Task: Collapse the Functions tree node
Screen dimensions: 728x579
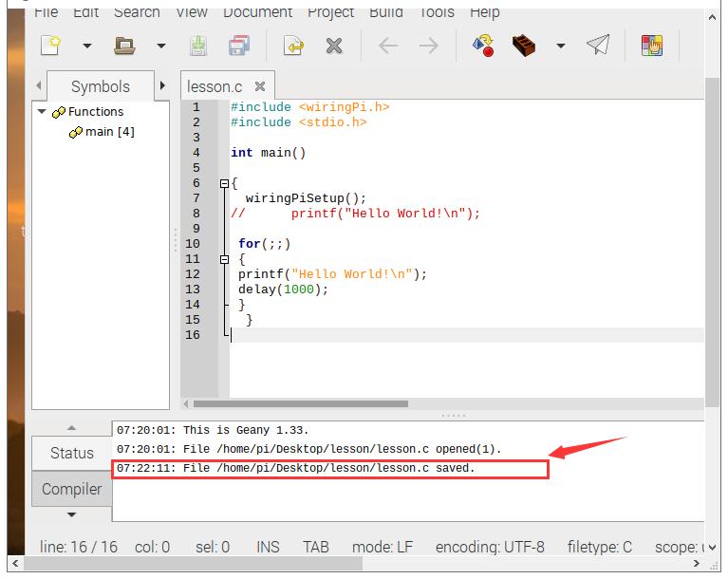Action: (42, 111)
